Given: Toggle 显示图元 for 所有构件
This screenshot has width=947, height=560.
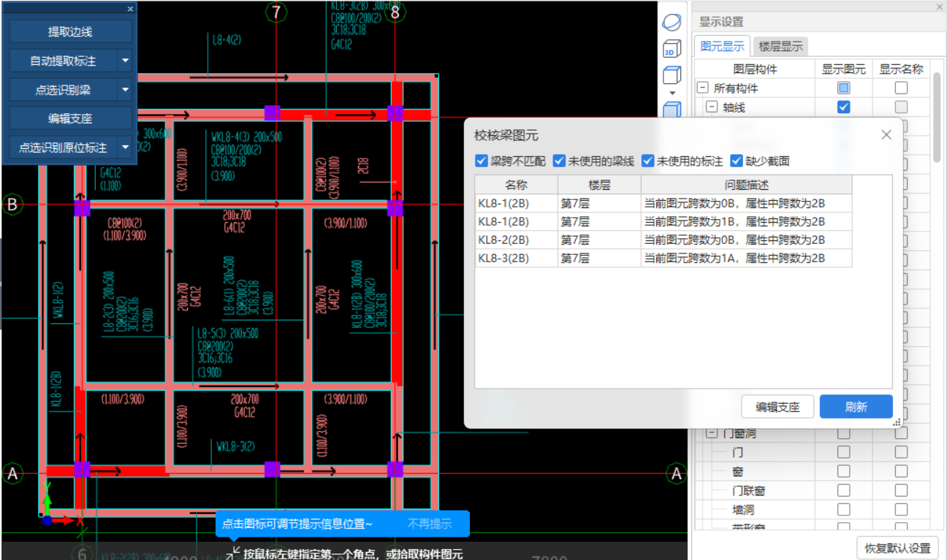Looking at the screenshot, I should [843, 88].
